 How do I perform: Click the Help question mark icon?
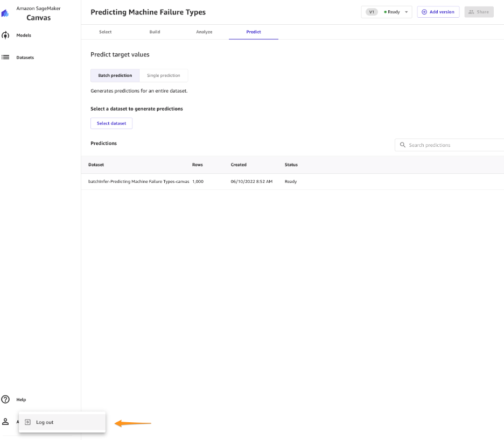pos(5,399)
